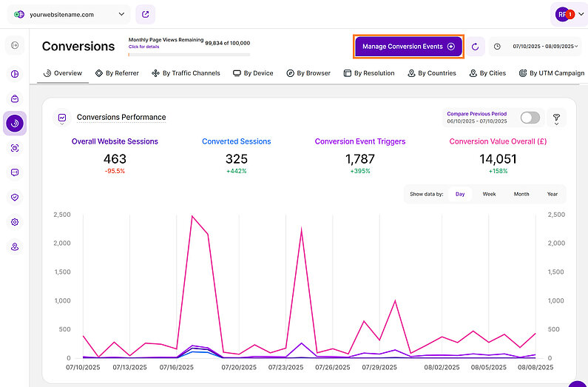588x387 pixels.
Task: Switch to the By Countries tab
Action: pos(431,73)
